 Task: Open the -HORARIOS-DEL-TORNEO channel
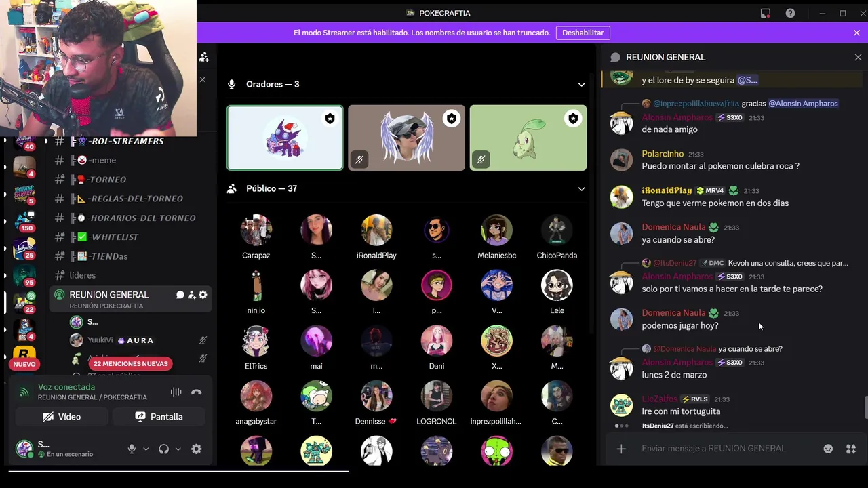(129, 218)
